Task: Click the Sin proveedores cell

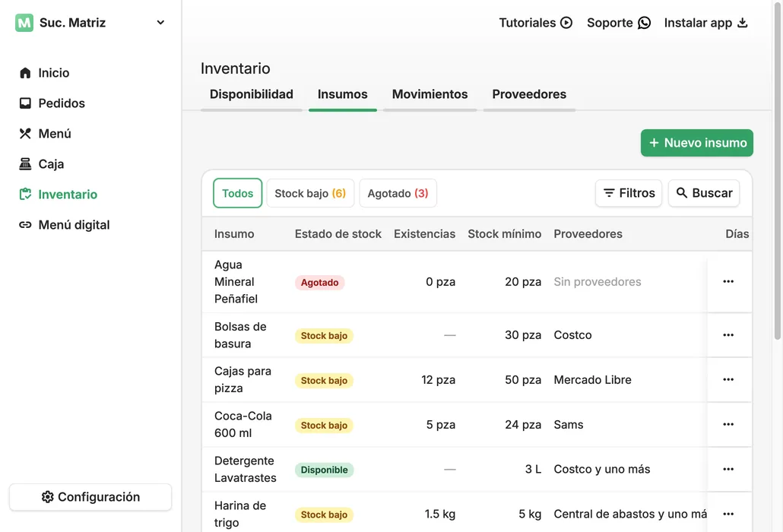Action: [598, 282]
